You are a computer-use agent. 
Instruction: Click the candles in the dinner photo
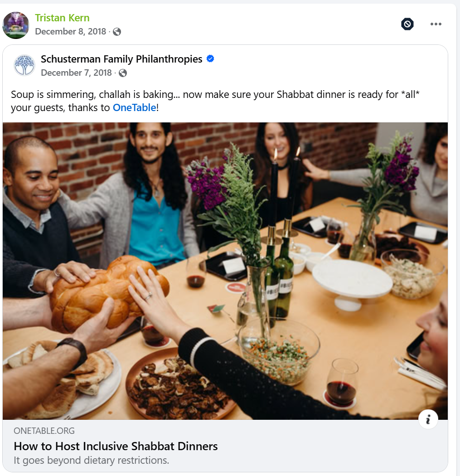(x=285, y=188)
